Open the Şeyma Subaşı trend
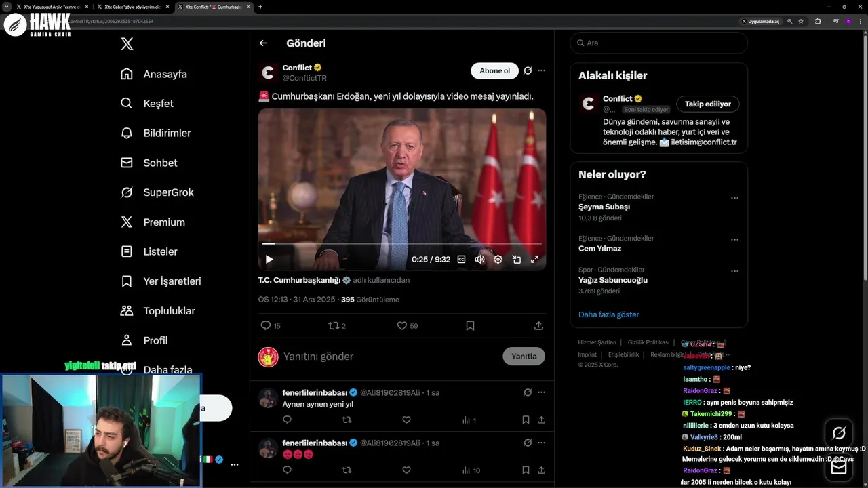 (x=604, y=207)
